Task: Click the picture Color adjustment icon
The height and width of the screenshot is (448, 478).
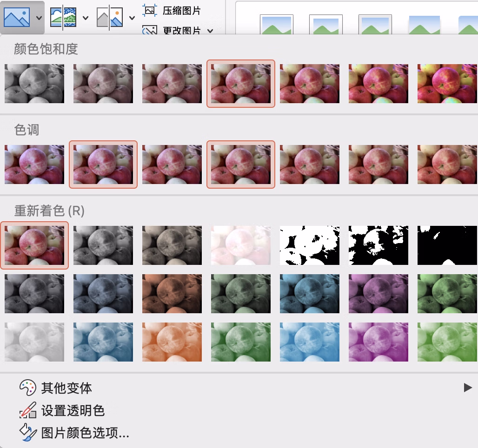Action: (17, 18)
